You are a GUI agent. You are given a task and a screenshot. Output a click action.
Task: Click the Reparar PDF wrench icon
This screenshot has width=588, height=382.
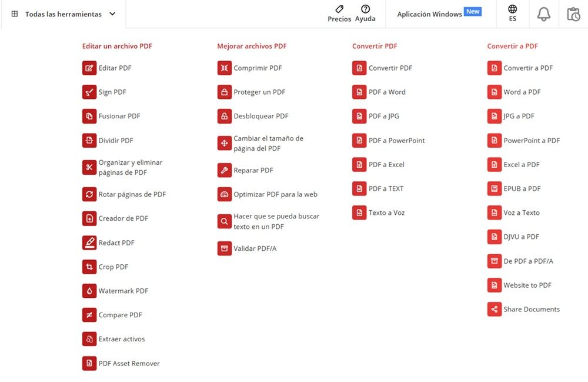pos(224,170)
